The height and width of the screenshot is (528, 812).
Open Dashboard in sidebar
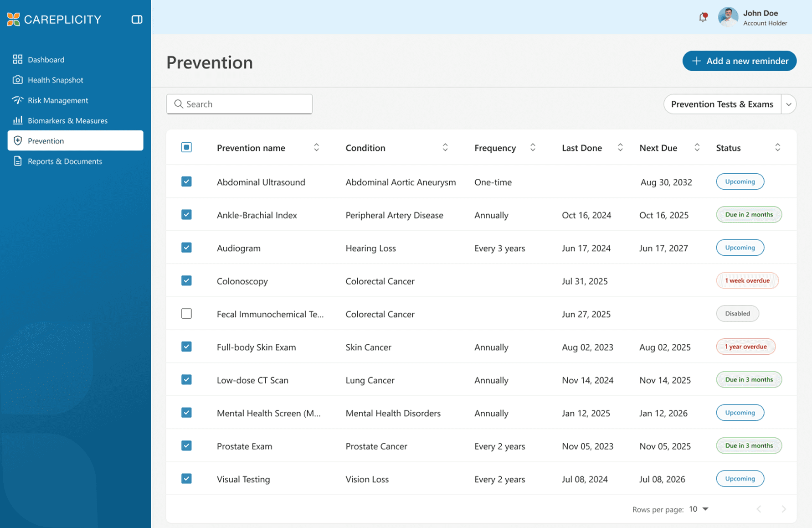[x=76, y=59]
